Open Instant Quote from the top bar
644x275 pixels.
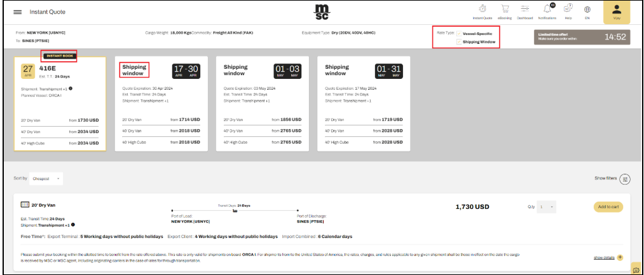[x=482, y=12]
